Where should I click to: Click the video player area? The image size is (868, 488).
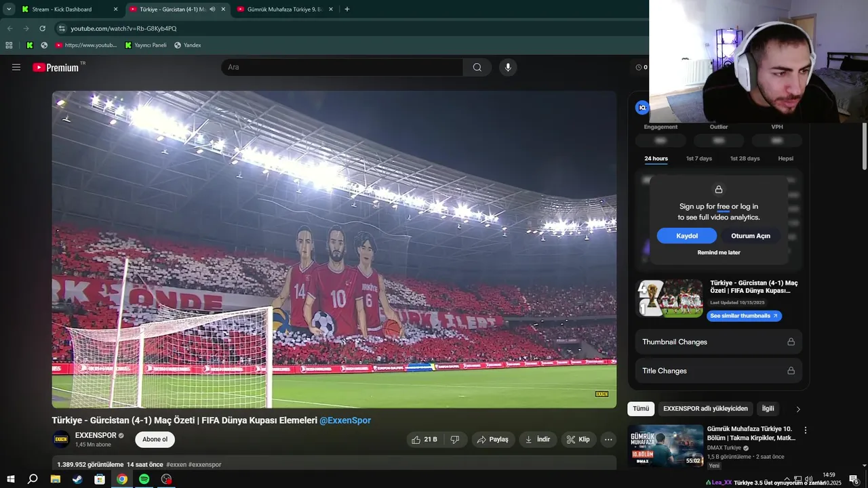point(334,249)
